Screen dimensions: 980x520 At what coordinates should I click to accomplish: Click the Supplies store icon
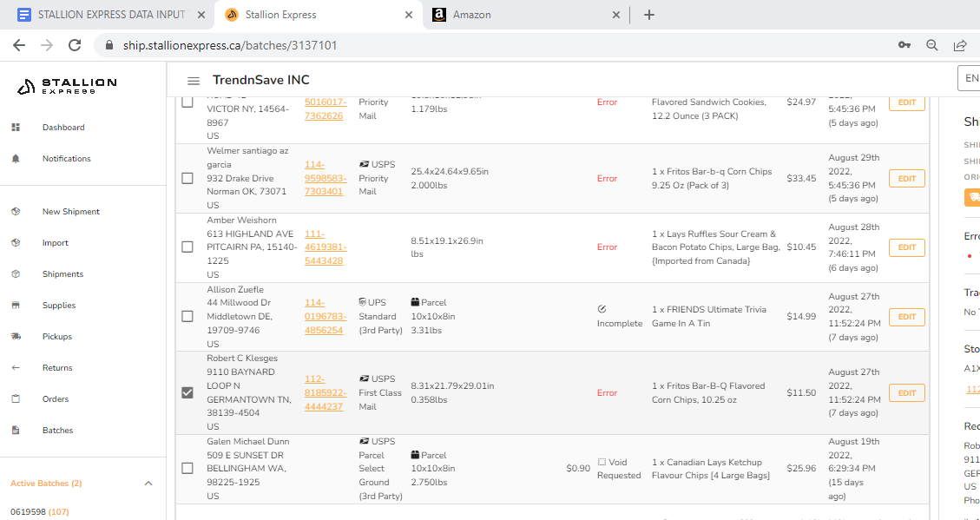coord(16,306)
